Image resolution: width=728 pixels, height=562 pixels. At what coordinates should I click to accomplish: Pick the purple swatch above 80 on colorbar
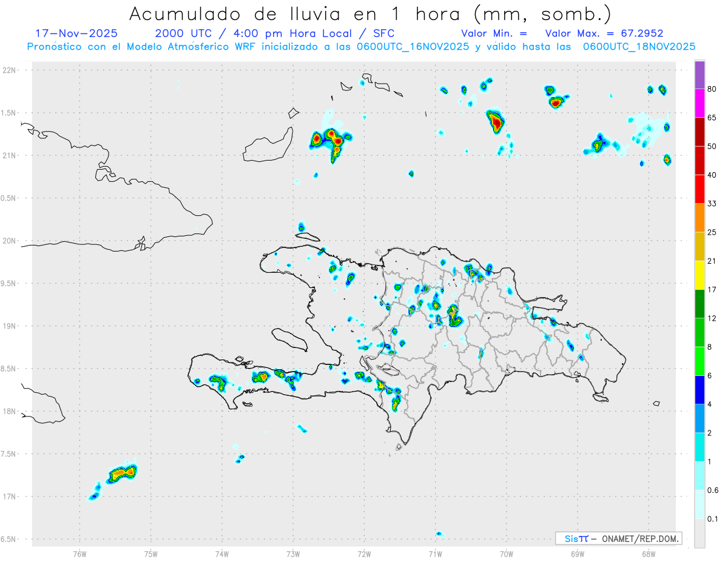pos(699,75)
